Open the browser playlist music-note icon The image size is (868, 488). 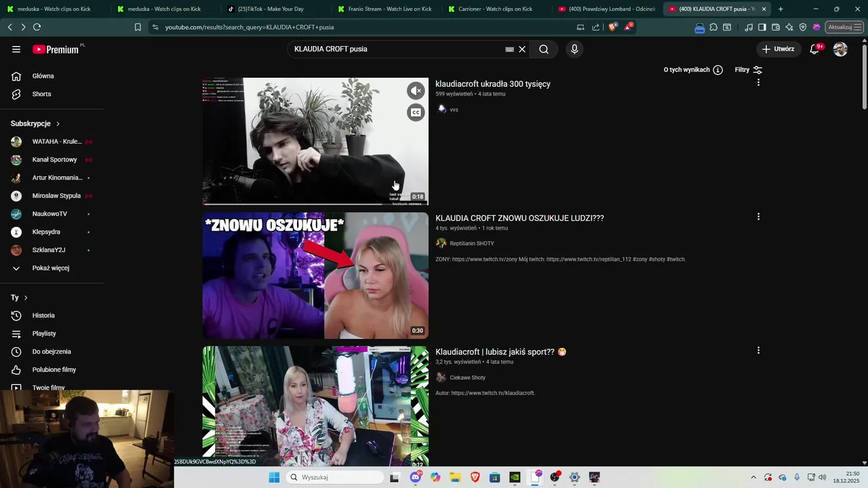click(749, 27)
